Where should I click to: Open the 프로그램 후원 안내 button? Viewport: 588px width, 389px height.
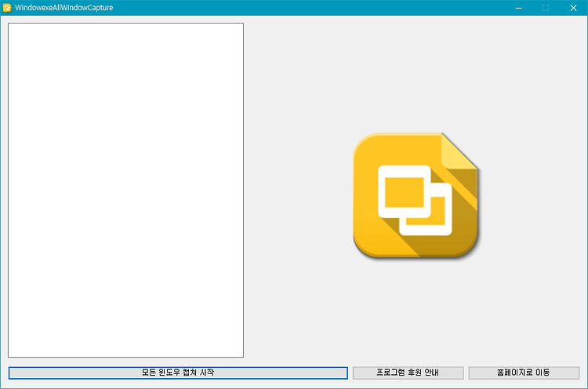click(408, 373)
